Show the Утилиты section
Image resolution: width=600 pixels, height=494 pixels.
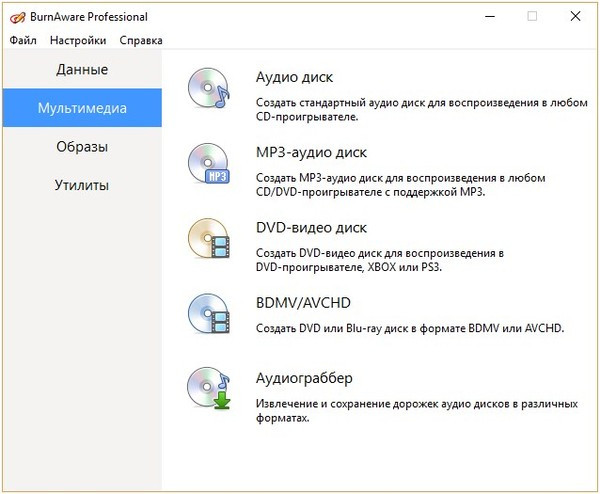(81, 185)
